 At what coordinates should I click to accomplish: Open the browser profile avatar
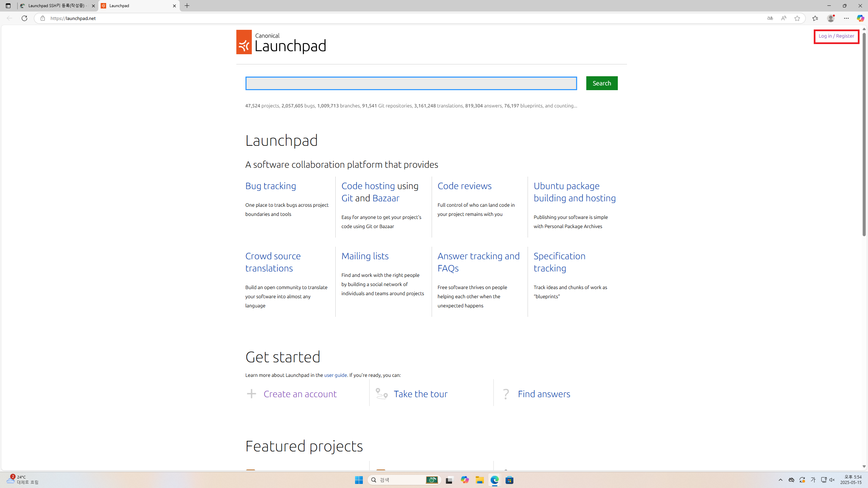pyautogui.click(x=831, y=18)
